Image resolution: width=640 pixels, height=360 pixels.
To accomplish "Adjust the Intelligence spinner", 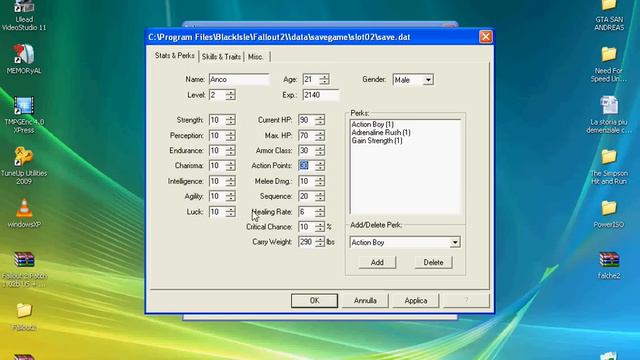I will coord(231,181).
